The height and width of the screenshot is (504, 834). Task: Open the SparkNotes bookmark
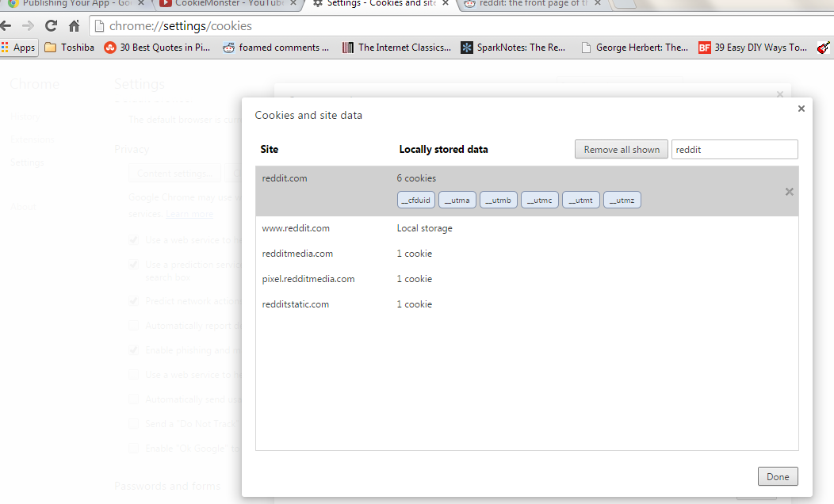tap(513, 48)
